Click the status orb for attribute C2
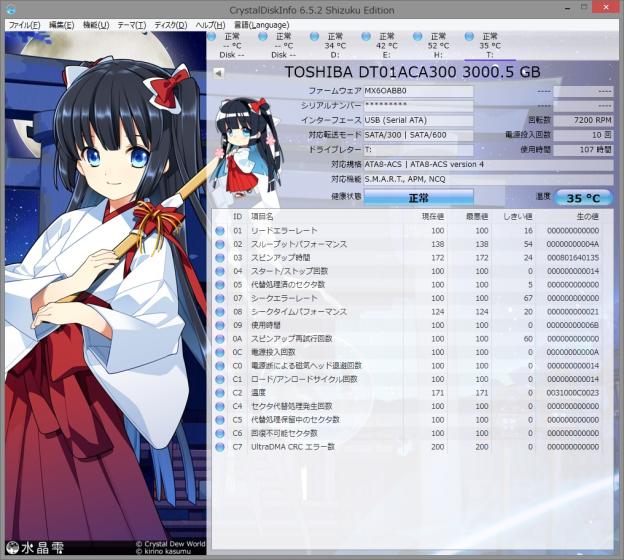This screenshot has height=560, width=624. [x=220, y=393]
